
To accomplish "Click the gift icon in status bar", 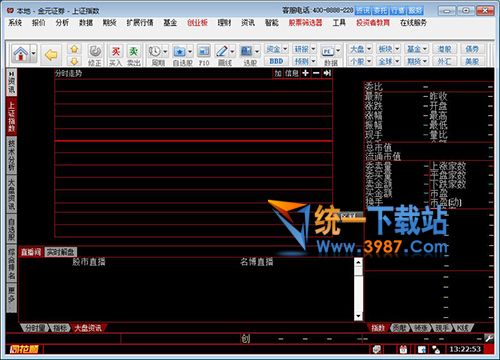I will pyautogui.click(x=403, y=349).
